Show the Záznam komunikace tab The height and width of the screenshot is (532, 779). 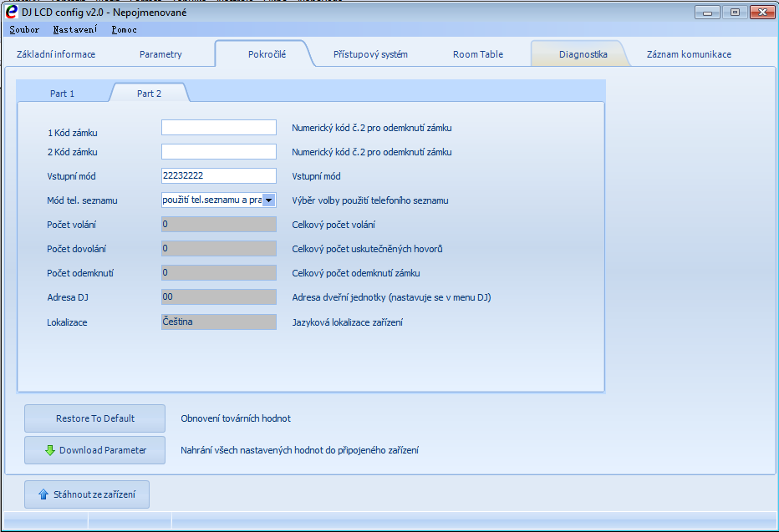pyautogui.click(x=689, y=54)
